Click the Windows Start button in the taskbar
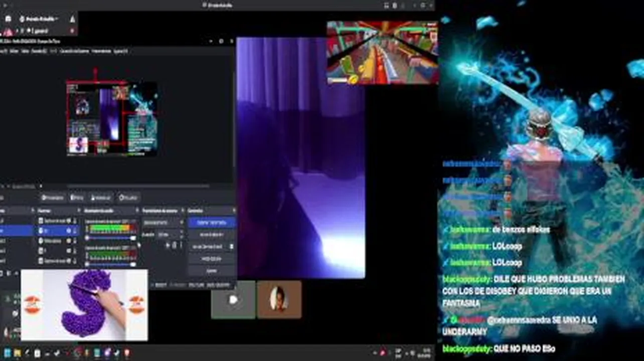 (7, 353)
